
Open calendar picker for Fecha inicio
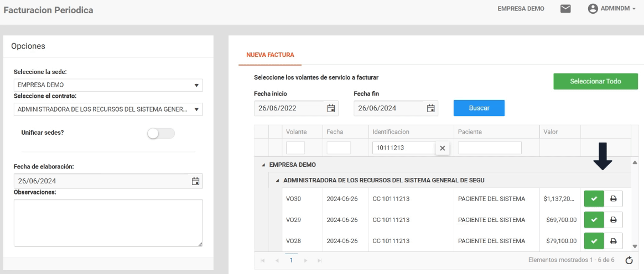point(331,108)
